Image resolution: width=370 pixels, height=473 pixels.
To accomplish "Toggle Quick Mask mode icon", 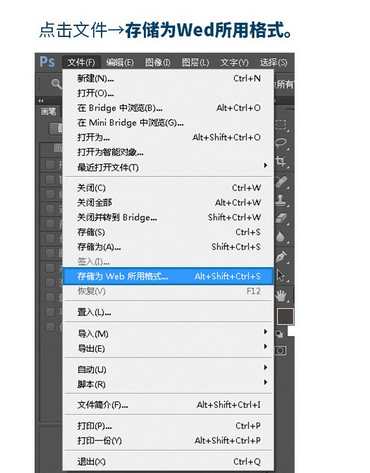I will (280, 350).
